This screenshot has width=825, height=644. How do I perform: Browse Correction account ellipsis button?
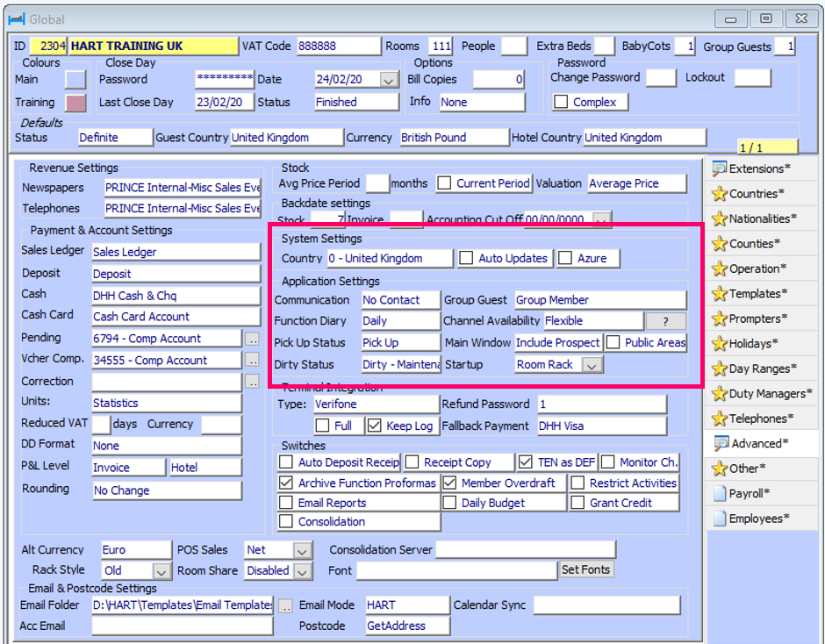click(x=253, y=382)
